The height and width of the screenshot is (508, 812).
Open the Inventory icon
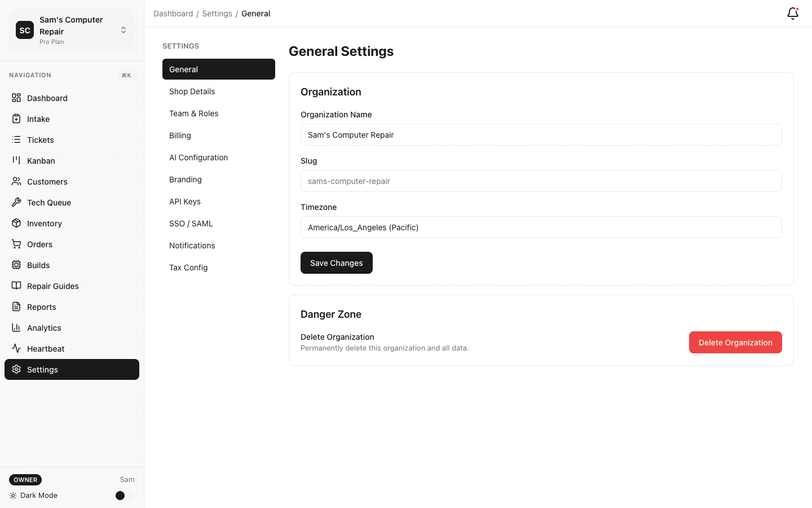16,223
